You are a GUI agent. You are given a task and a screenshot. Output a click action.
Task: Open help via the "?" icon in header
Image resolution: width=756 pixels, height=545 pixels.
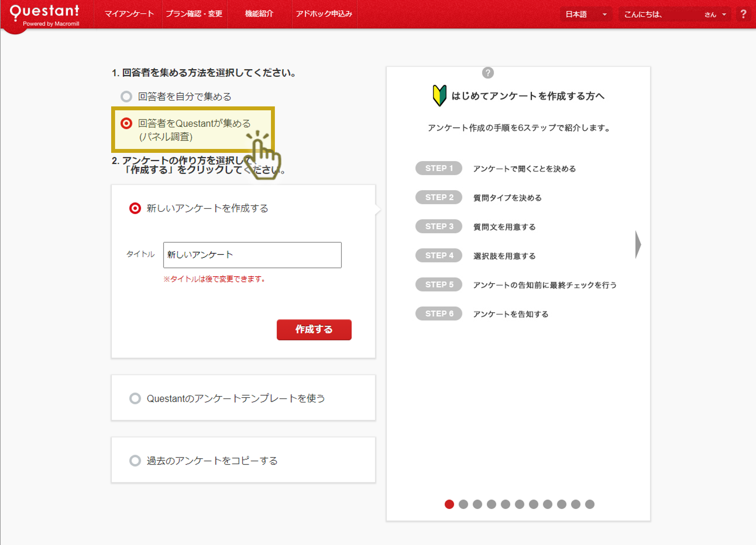click(x=743, y=14)
